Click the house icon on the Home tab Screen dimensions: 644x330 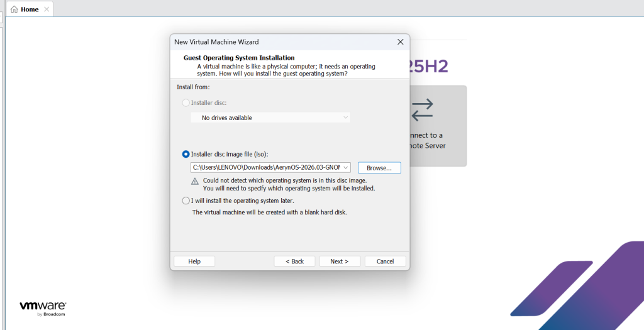14,9
